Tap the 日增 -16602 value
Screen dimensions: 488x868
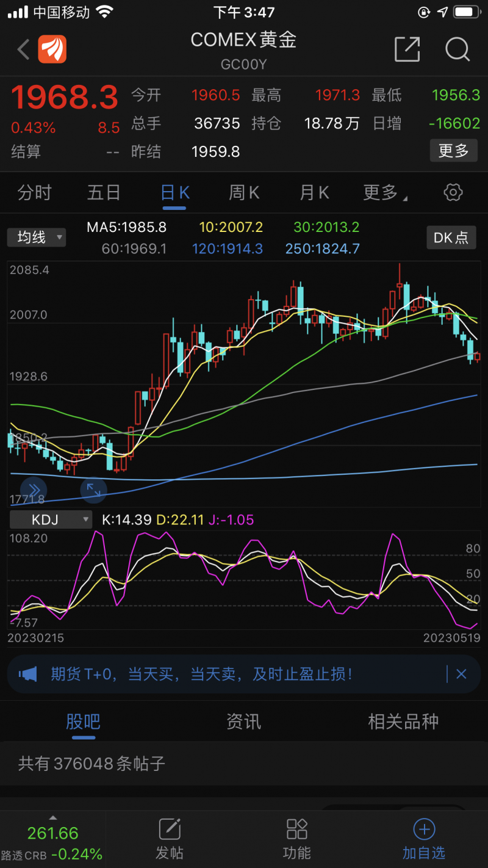pos(454,123)
